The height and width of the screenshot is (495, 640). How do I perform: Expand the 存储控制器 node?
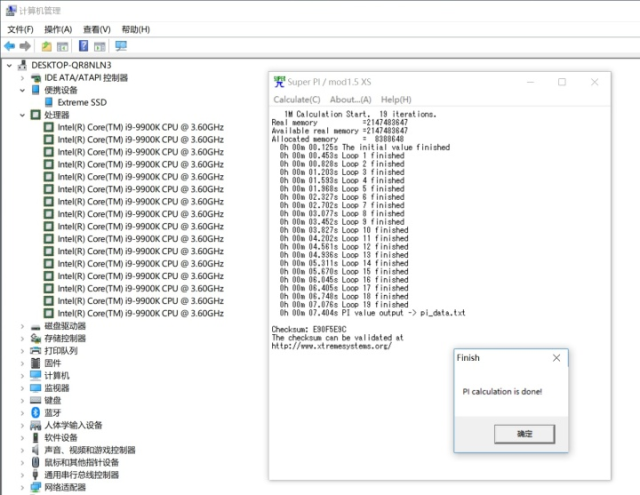click(x=22, y=338)
